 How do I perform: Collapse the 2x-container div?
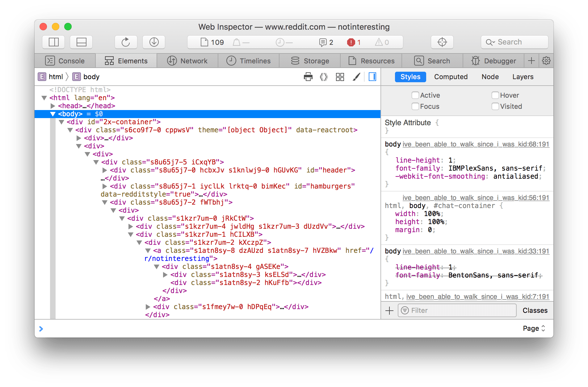point(61,122)
